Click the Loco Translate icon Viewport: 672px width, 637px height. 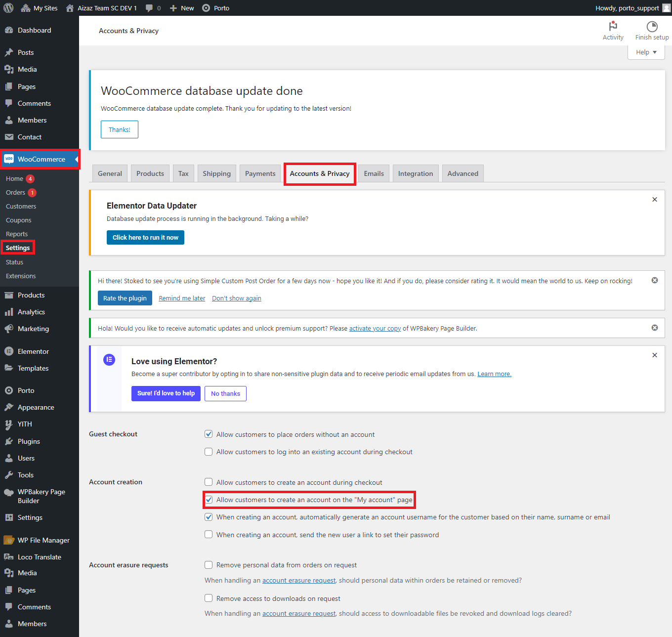[x=9, y=557]
